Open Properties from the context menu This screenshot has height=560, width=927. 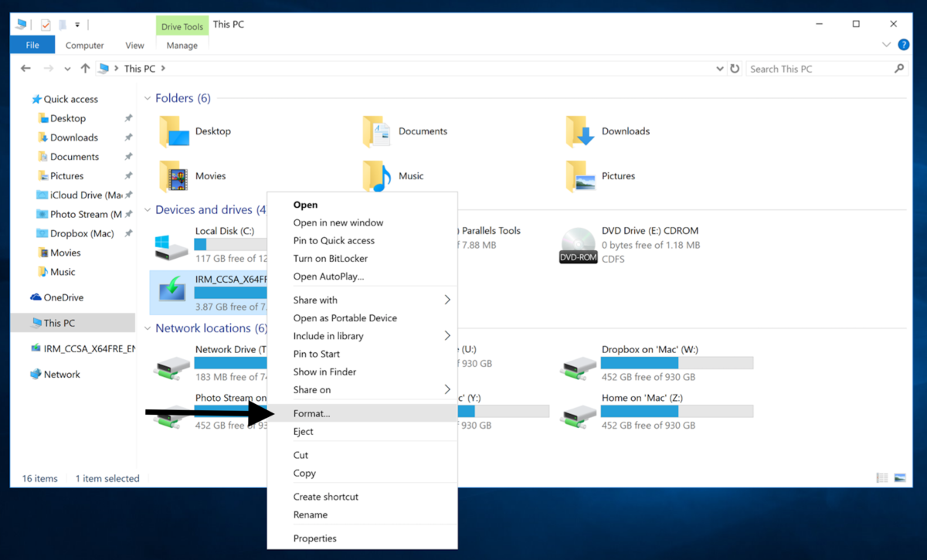(314, 538)
